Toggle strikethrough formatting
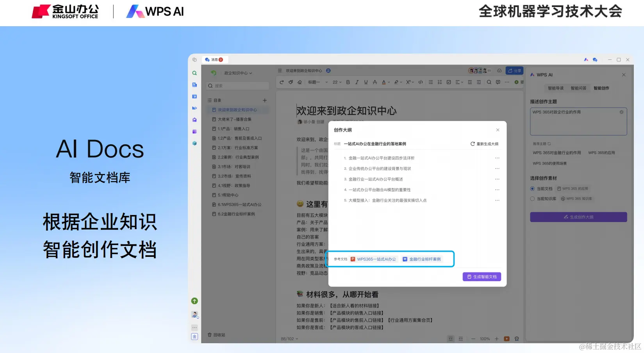 click(x=375, y=82)
